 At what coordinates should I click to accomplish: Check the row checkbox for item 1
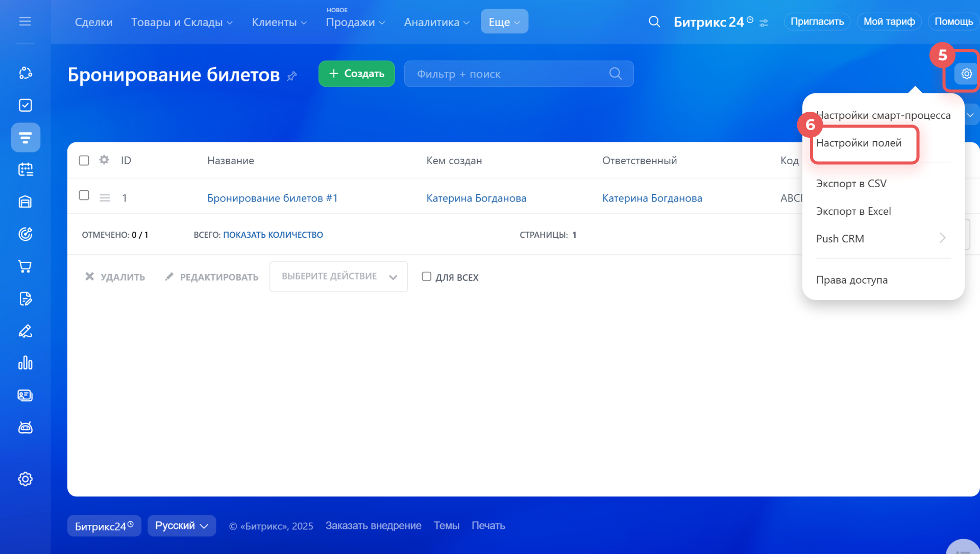click(84, 195)
